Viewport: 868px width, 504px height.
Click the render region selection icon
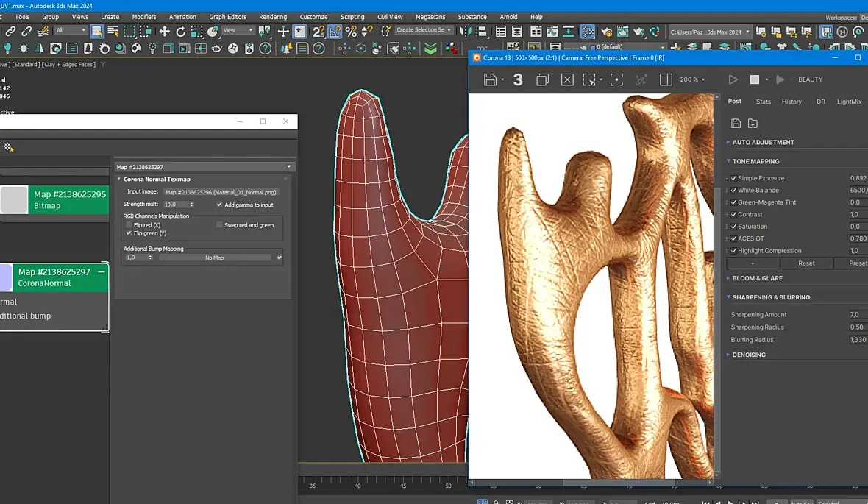click(588, 79)
